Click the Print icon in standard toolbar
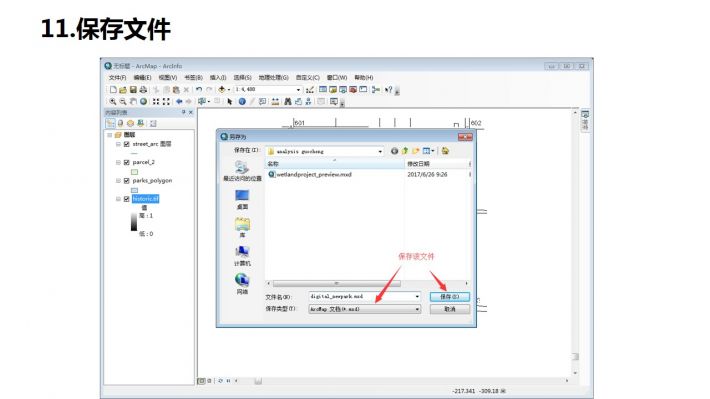 click(x=143, y=90)
